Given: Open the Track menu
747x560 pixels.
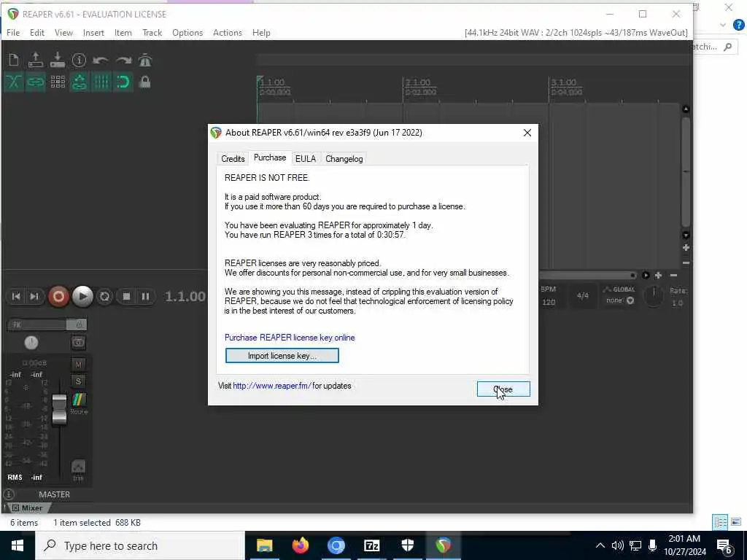Looking at the screenshot, I should coord(152,33).
